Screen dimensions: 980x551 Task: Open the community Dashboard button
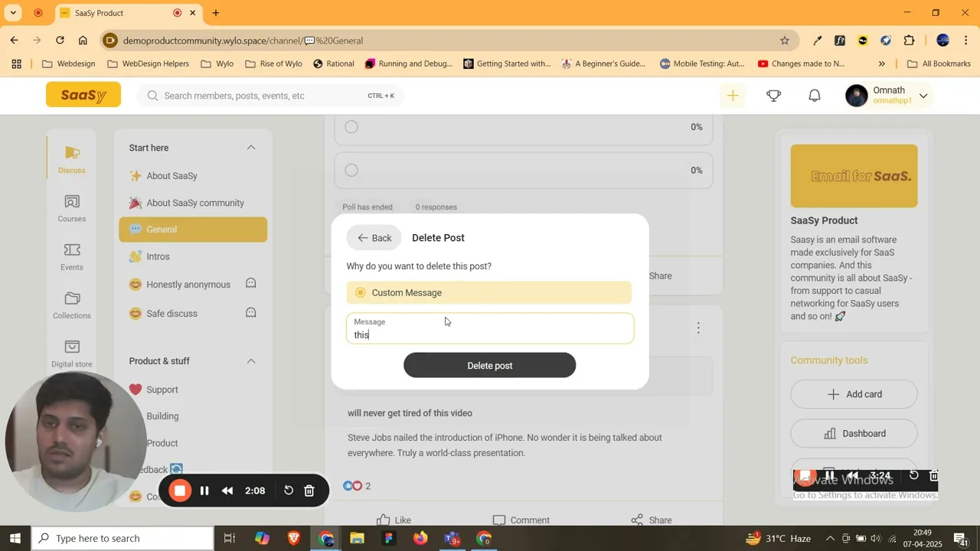(854, 433)
